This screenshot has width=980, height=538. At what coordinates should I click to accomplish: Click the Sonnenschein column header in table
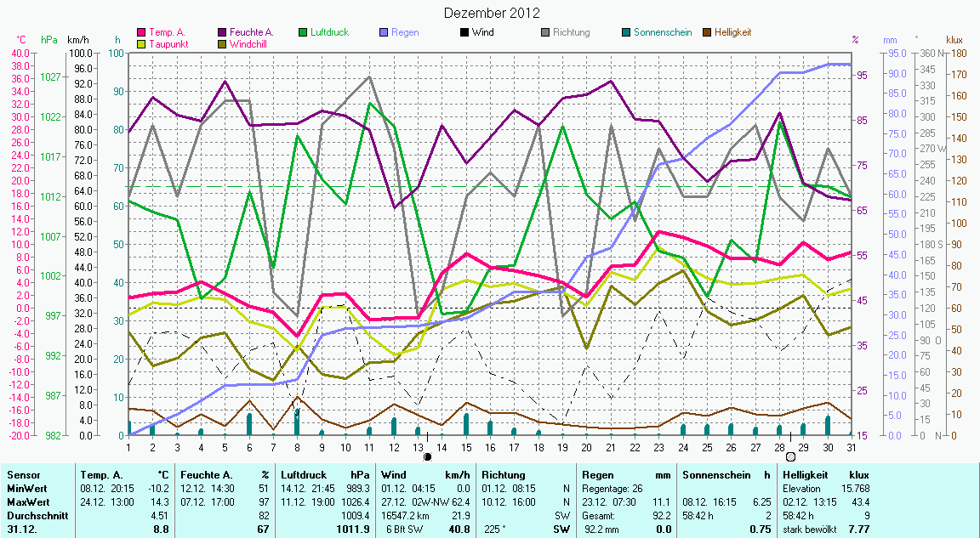(x=714, y=475)
